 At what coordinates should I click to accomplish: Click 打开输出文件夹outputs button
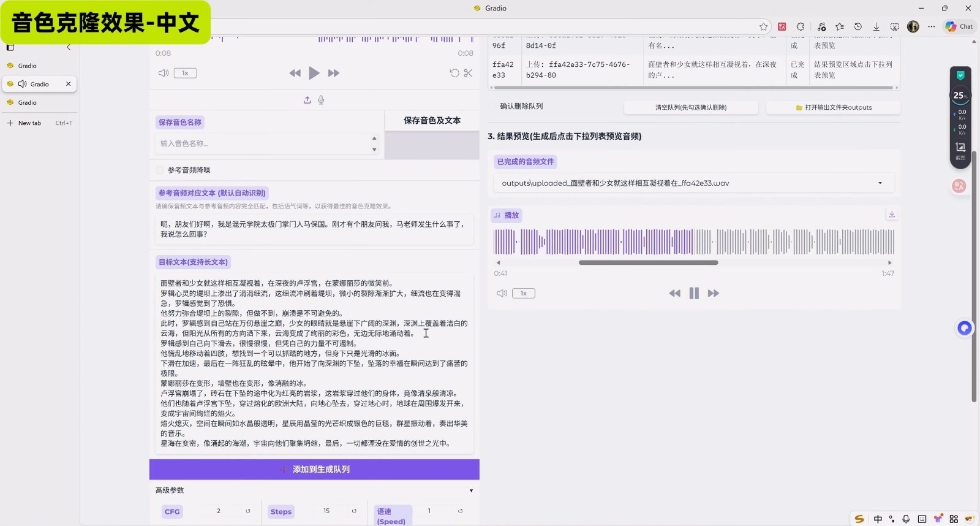coord(833,108)
